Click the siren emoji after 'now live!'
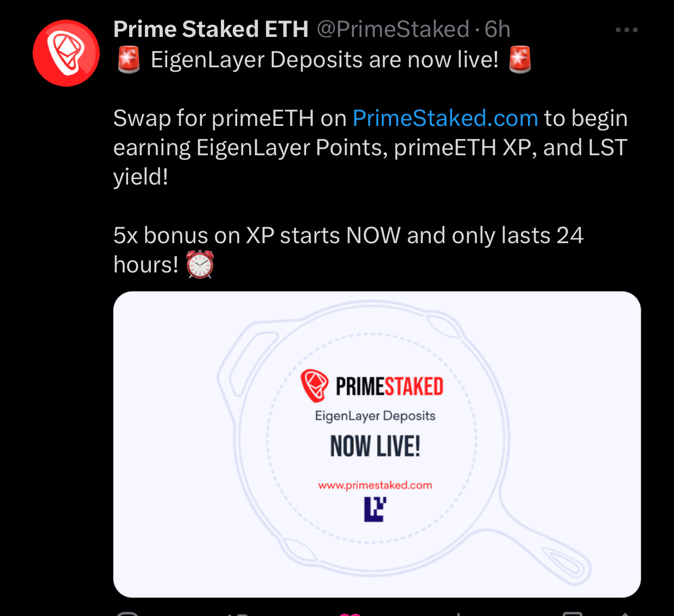Viewport: 674px width, 616px height. point(520,60)
